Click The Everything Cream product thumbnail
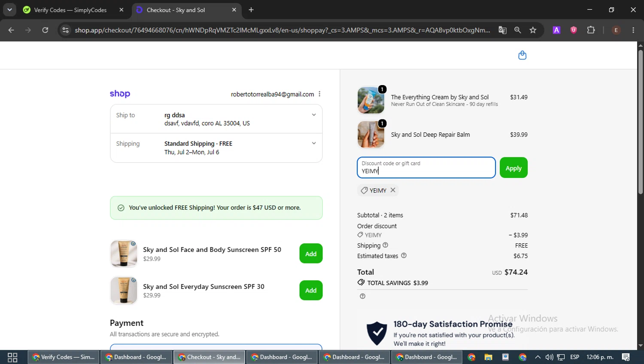Screen dimensions: 644x364 [371, 100]
